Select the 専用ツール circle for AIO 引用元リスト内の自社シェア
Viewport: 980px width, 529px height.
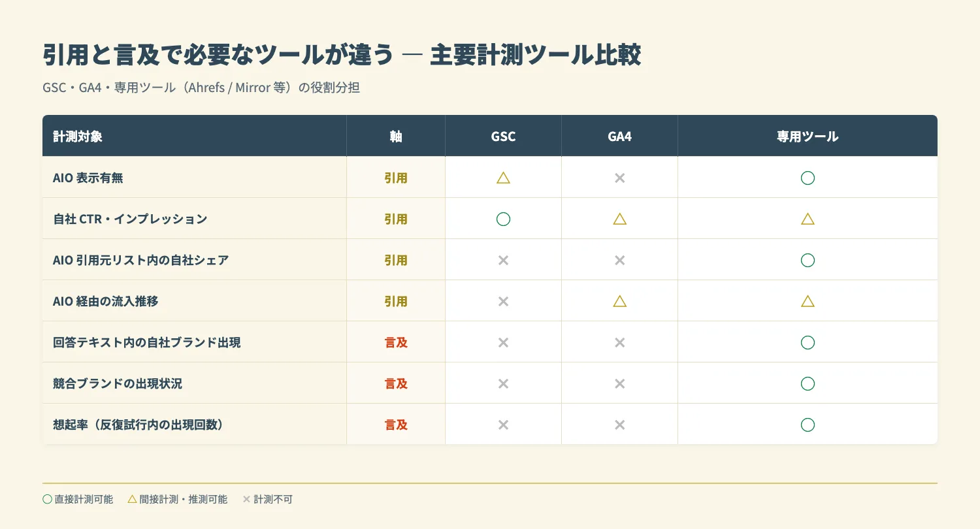click(x=808, y=260)
